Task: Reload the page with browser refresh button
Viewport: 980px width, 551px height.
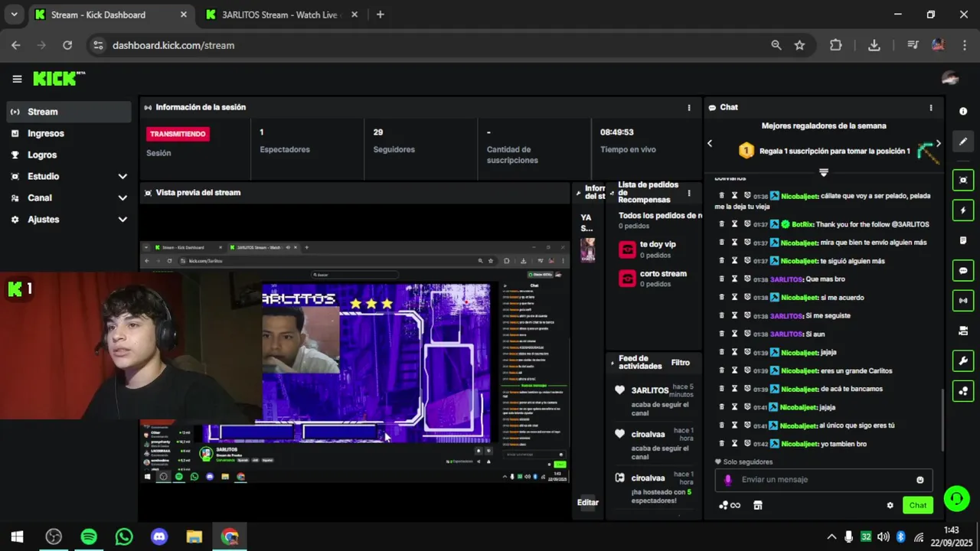Action: coord(67,45)
